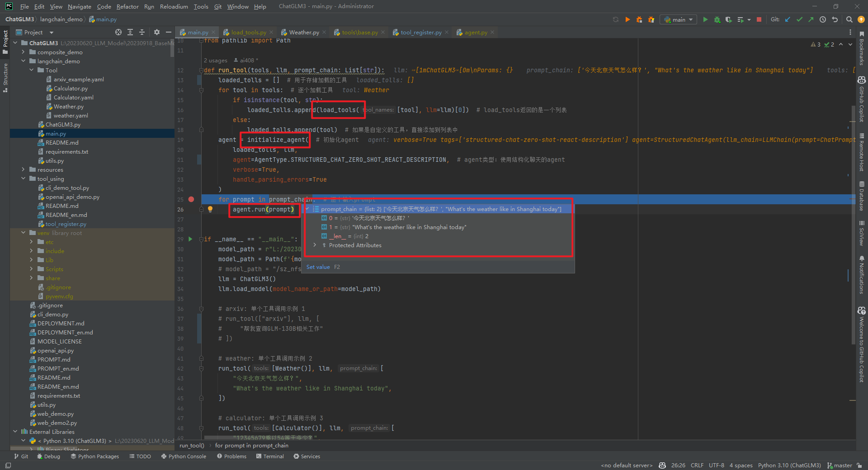This screenshot has height=470, width=868.
Task: Switch to the Weather.py editor tab
Action: pos(303,32)
